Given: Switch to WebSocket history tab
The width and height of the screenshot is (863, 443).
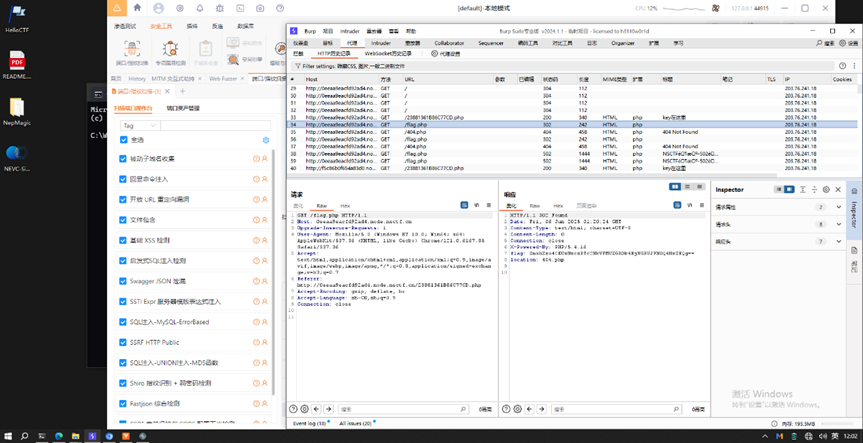Looking at the screenshot, I should (388, 53).
